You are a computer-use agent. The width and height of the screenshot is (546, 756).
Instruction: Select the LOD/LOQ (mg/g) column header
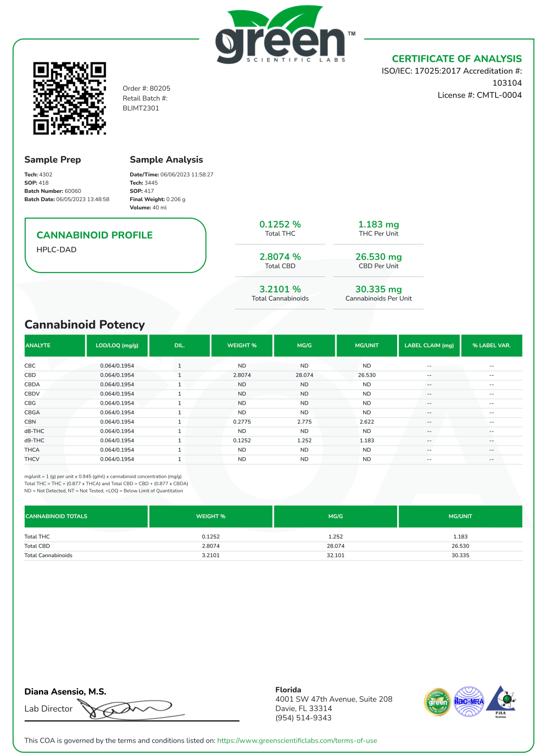117,345
